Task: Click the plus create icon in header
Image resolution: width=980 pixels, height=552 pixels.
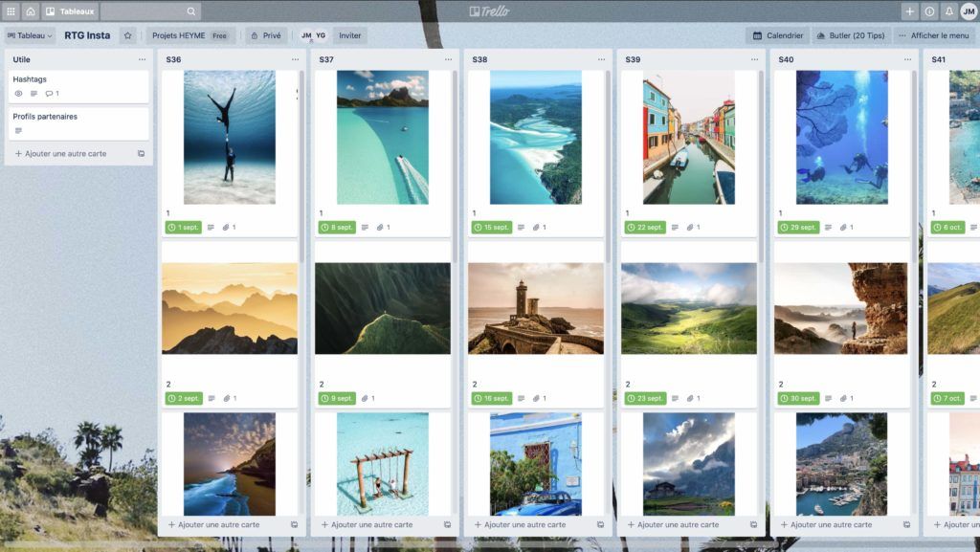Action: (909, 11)
